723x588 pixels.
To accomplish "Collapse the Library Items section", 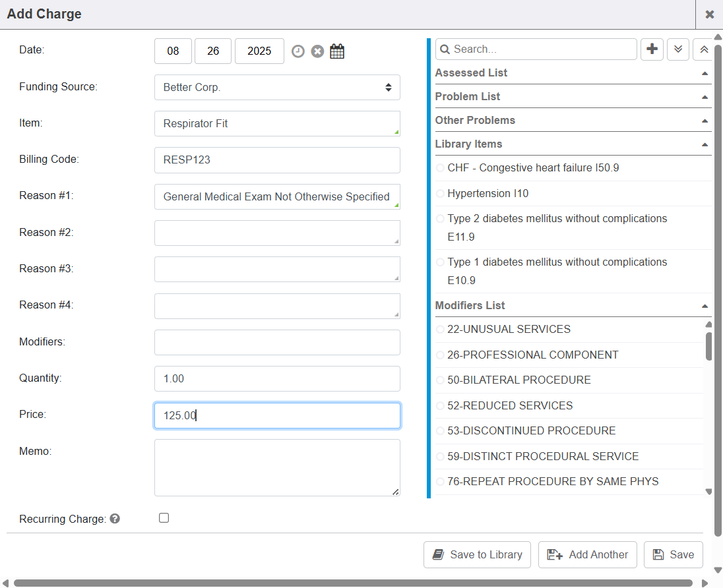I will click(x=705, y=144).
